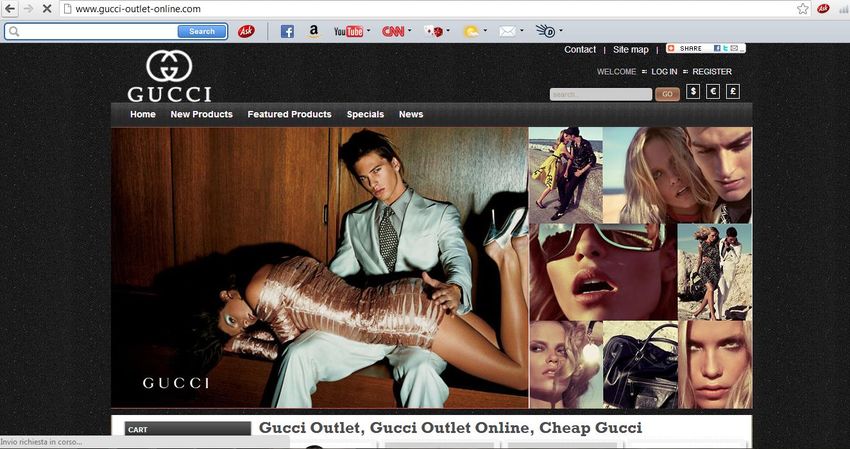Viewport: 850px width, 449px height.
Task: Click the magnifier icon in the Ask search box
Action: [14, 31]
